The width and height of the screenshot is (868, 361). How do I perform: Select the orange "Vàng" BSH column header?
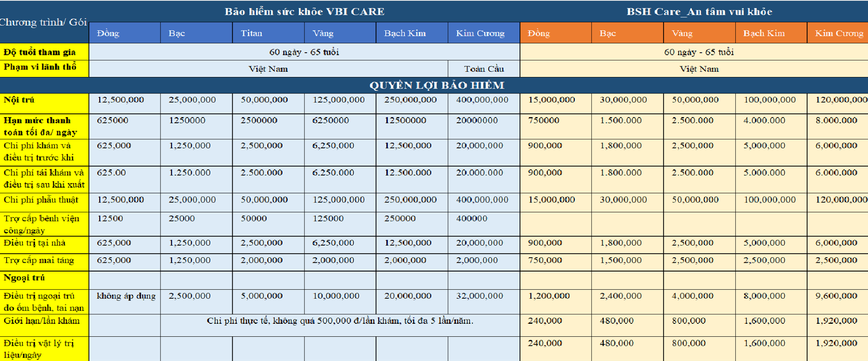698,33
